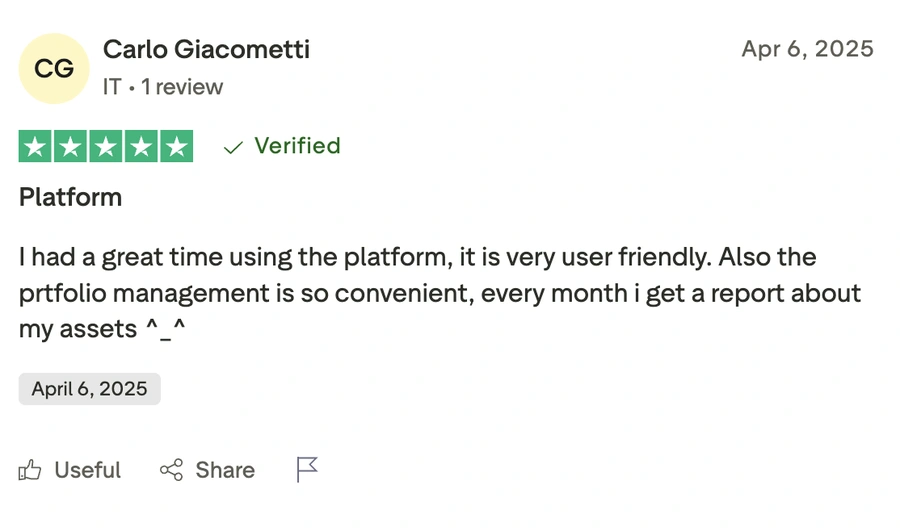This screenshot has height=531, width=900.
Task: Click the IT country label
Action: 112,87
